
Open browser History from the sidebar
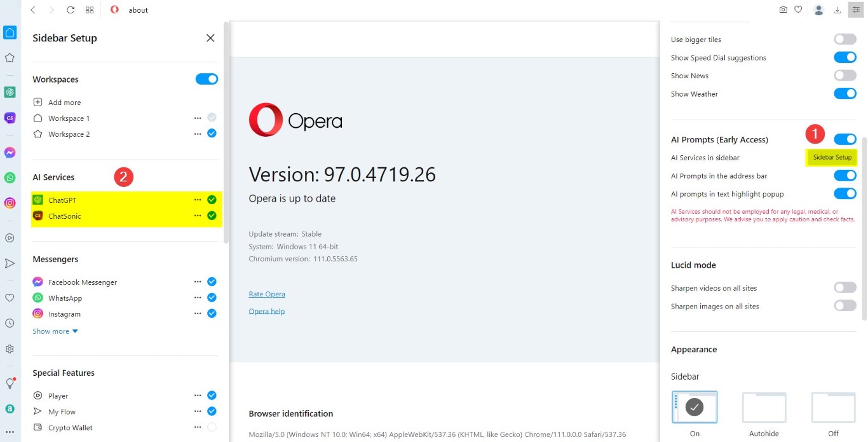point(10,323)
